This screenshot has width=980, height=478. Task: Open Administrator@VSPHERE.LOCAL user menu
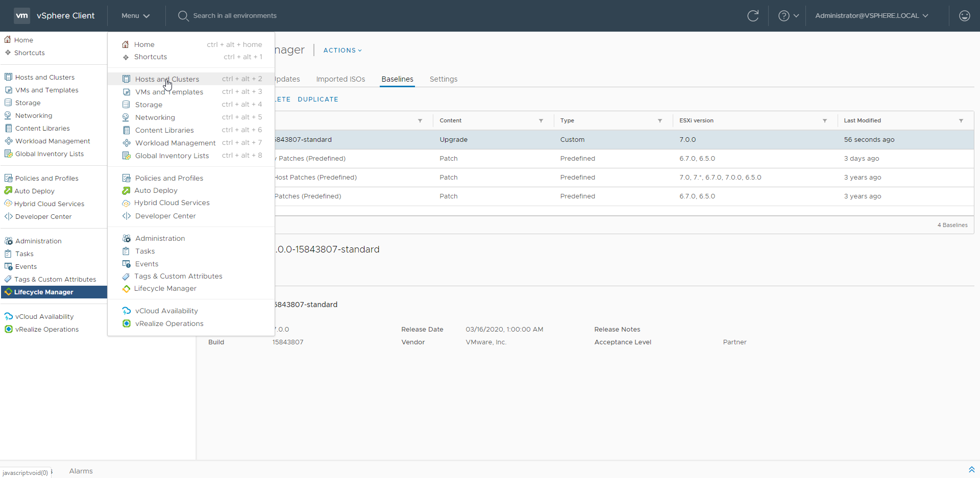pos(871,16)
